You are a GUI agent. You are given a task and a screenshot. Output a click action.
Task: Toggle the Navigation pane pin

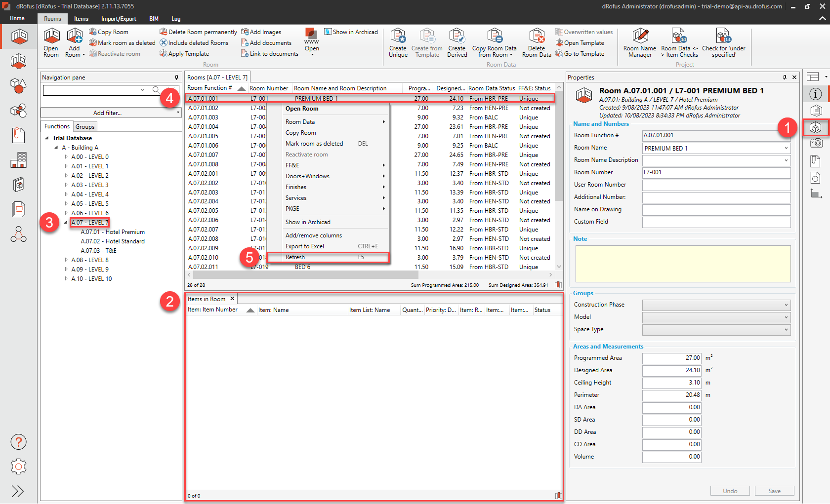[x=176, y=78]
